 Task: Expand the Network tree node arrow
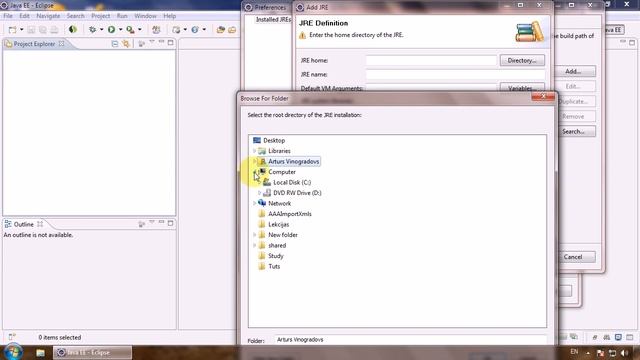254,203
